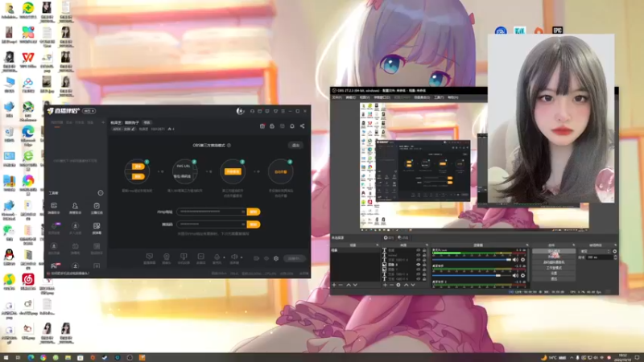
Task: Open source properties gear in OBS sources toolbar
Action: point(398,285)
